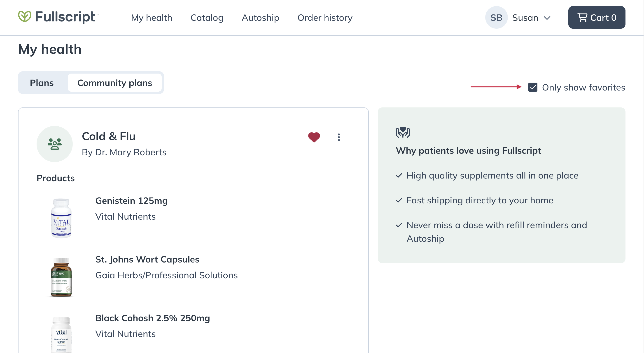Image resolution: width=644 pixels, height=353 pixels.
Task: Select the Black Cohosh 2.5% 250mg product
Action: (x=152, y=318)
